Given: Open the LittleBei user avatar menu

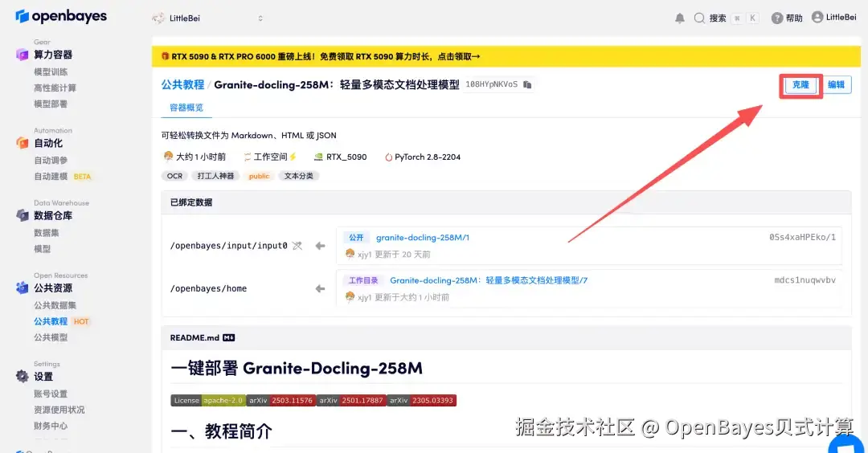Looking at the screenshot, I should (x=817, y=17).
